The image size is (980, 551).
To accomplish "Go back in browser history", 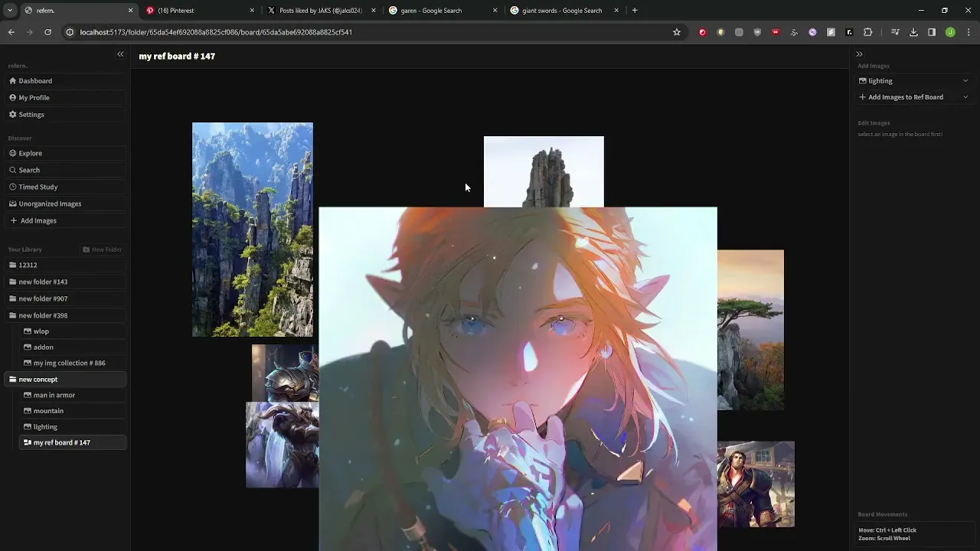I will pos(11,32).
